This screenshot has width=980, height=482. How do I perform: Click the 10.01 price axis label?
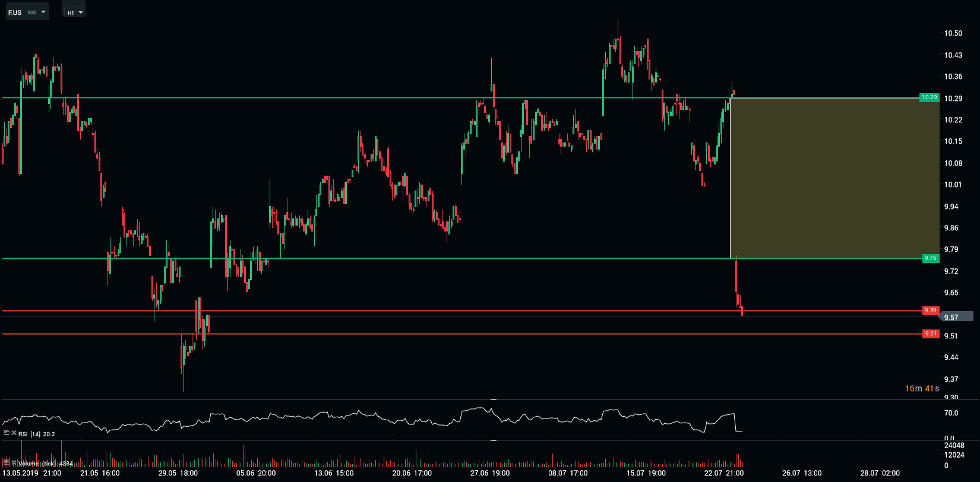[953, 185]
